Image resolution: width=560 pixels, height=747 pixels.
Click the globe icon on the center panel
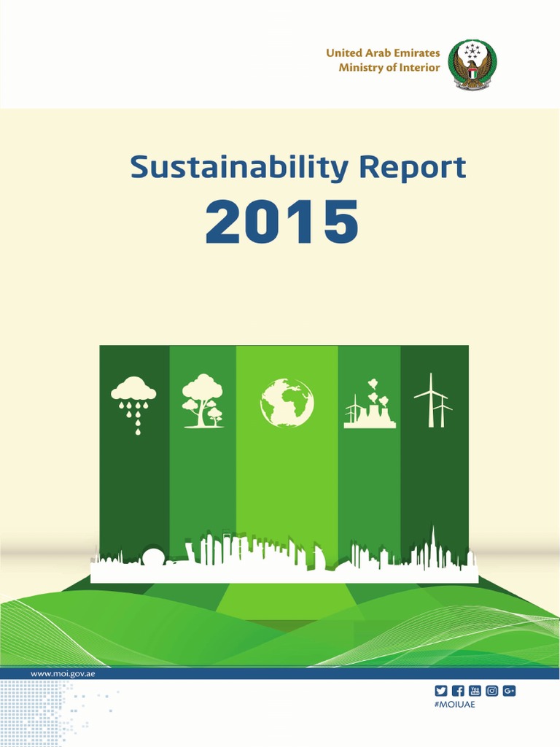coord(287,403)
